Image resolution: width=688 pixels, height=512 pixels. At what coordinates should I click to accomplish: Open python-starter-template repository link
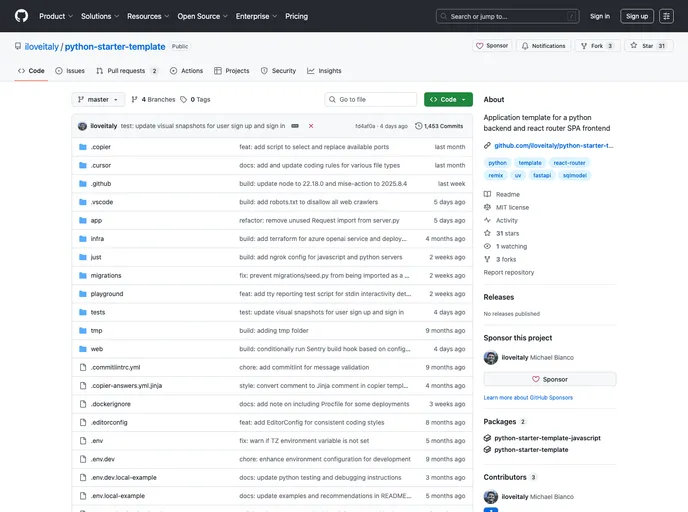click(115, 47)
